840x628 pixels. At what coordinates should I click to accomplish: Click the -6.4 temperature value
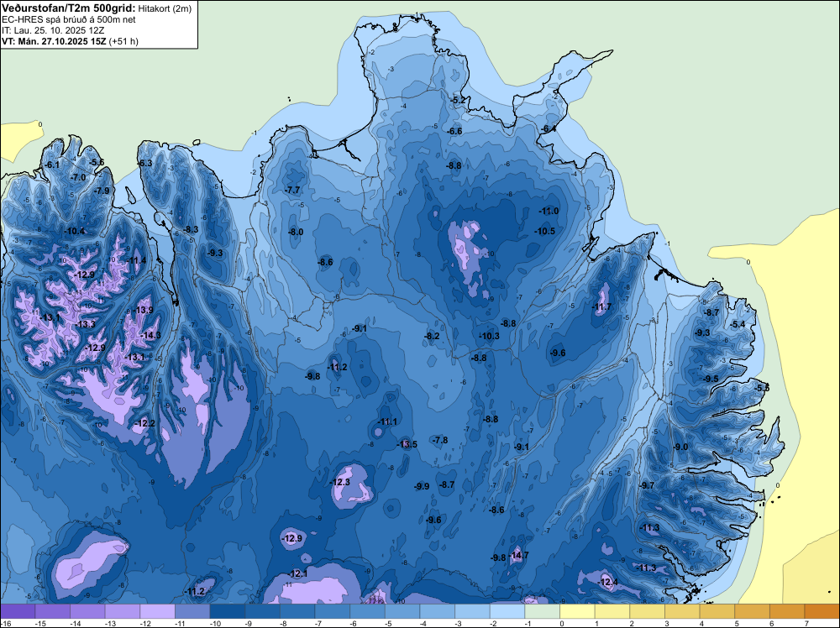pyautogui.click(x=549, y=129)
